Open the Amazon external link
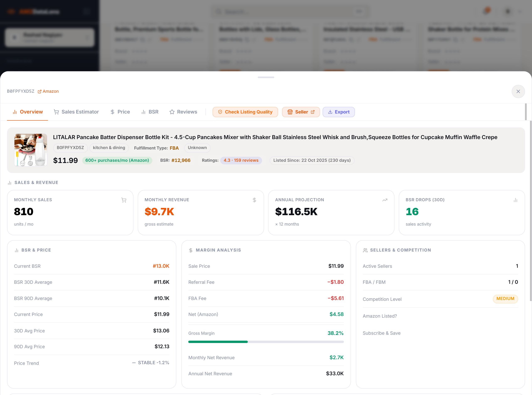 coord(48,91)
